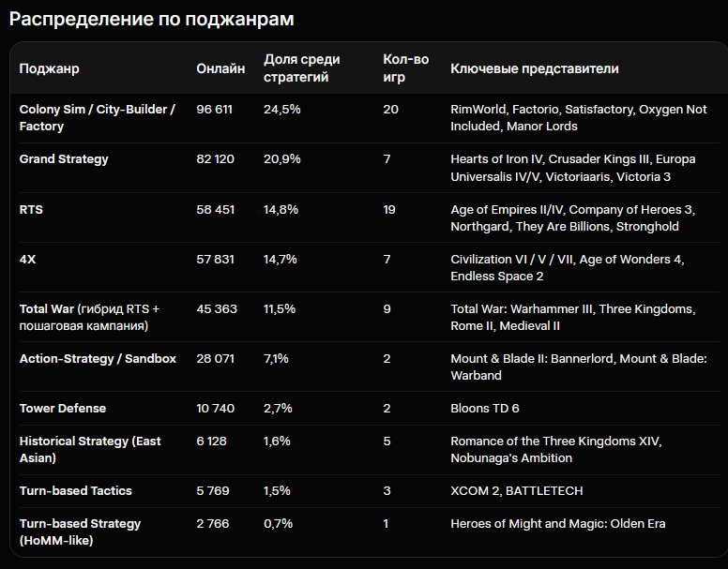Click the online value '5 769'
Viewport: 728px width, 569px height.
[x=213, y=490]
